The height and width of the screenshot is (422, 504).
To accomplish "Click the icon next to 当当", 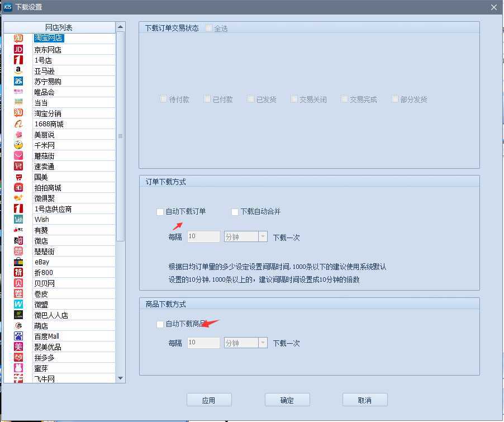I will pyautogui.click(x=18, y=102).
